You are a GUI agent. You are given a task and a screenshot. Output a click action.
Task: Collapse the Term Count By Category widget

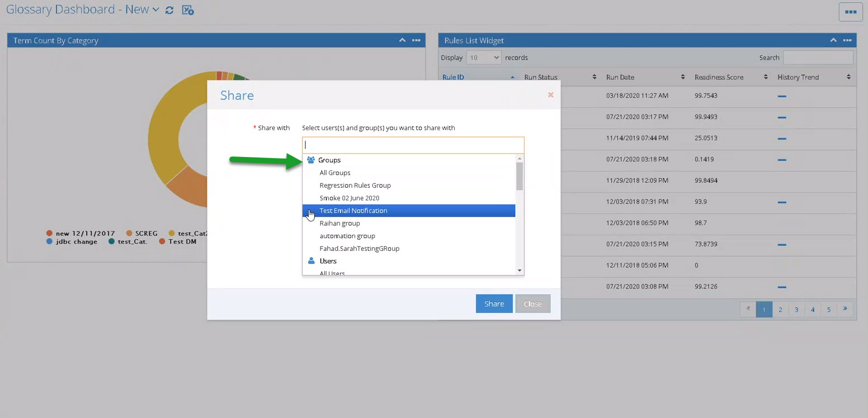[402, 40]
